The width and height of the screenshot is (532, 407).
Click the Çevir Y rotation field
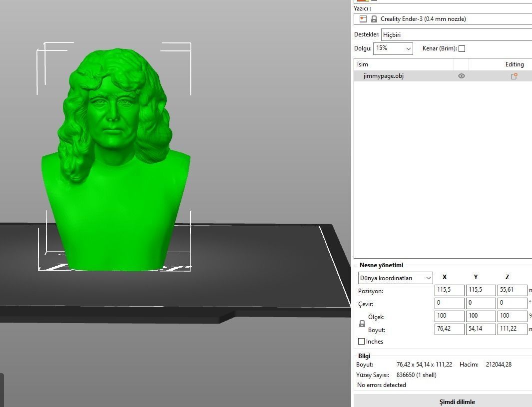(x=481, y=303)
